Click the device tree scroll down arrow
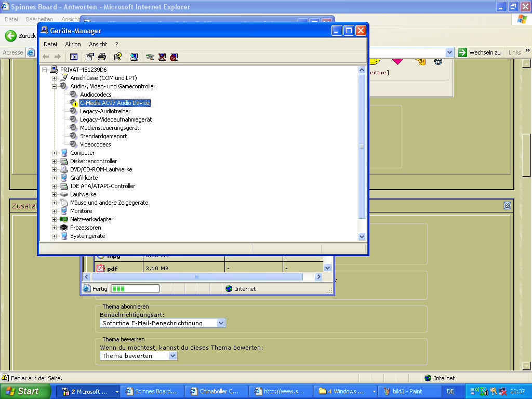Viewport: 532px width, 399px height. pos(362,236)
